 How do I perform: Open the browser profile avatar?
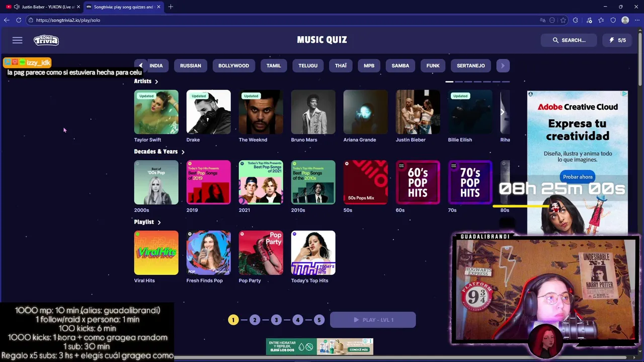click(625, 20)
